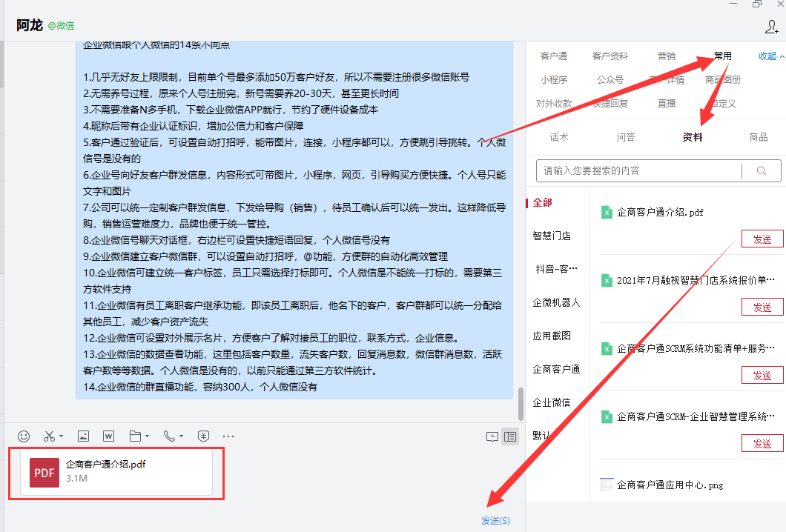
Task: Select the 话术 sub-tab
Action: pyautogui.click(x=559, y=137)
